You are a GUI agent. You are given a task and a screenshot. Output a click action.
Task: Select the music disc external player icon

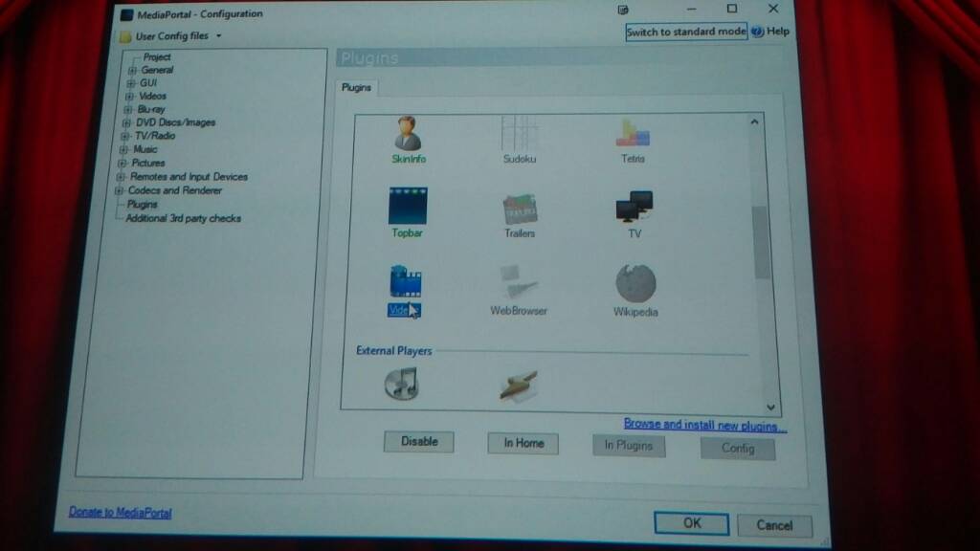401,383
